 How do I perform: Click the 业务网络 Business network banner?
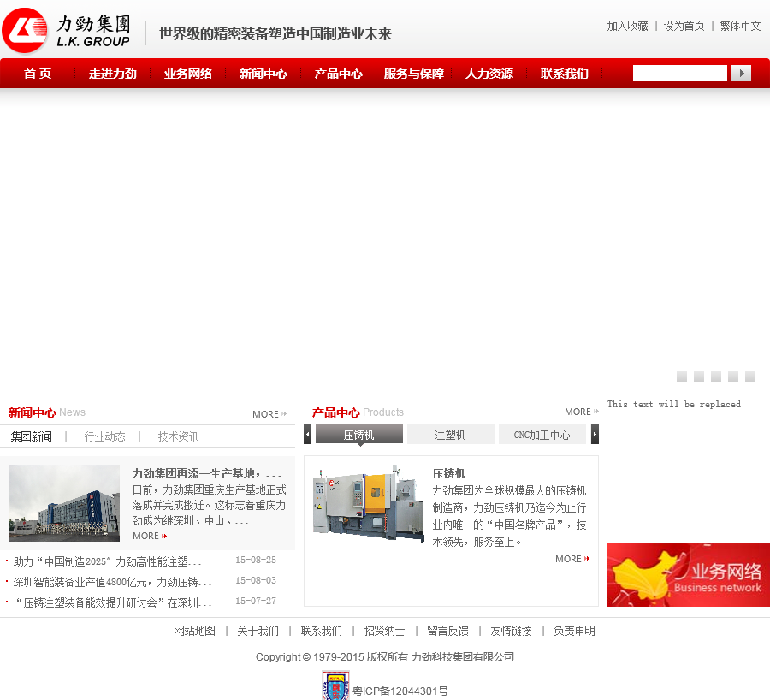(689, 574)
